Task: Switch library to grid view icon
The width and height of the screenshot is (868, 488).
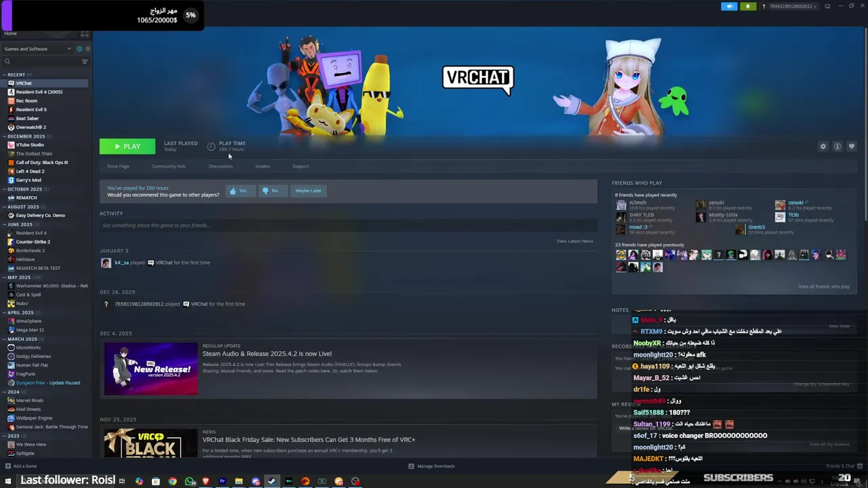Action: 85,34
